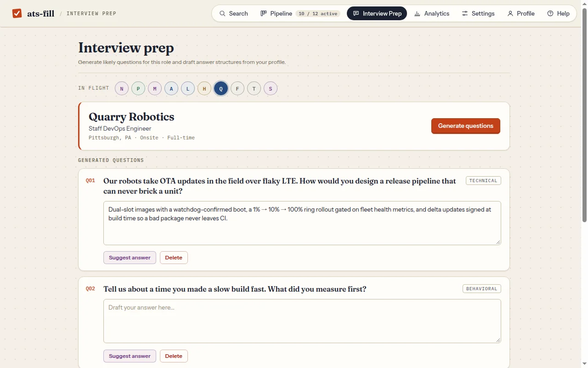This screenshot has height=368, width=588.
Task: Select in-flight application N
Action: click(x=122, y=88)
